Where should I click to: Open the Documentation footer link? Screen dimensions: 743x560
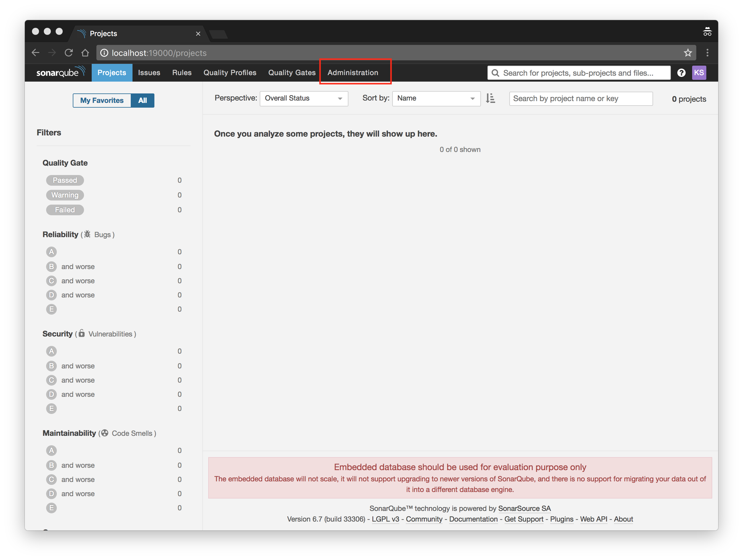473,519
